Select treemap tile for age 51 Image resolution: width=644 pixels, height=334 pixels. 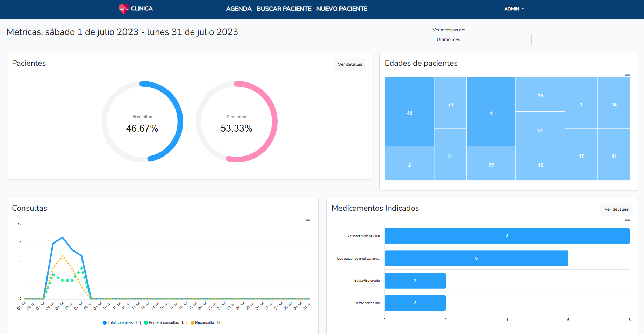coord(540,129)
